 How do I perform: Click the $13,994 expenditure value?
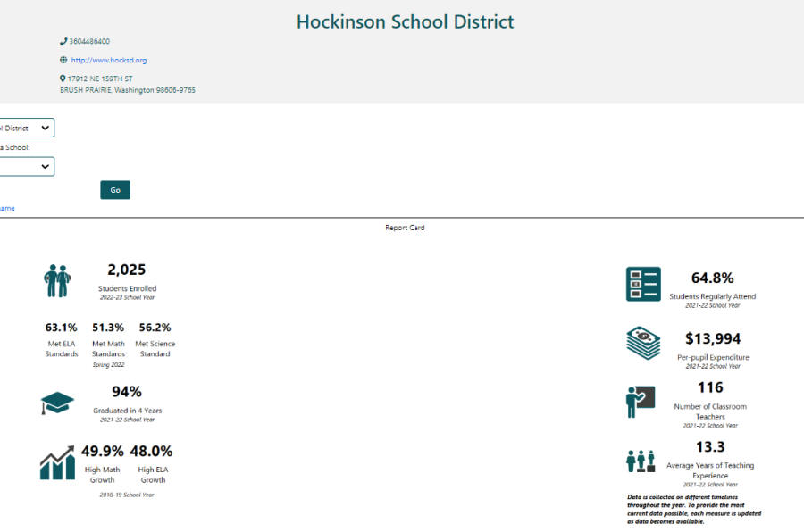[x=713, y=339]
